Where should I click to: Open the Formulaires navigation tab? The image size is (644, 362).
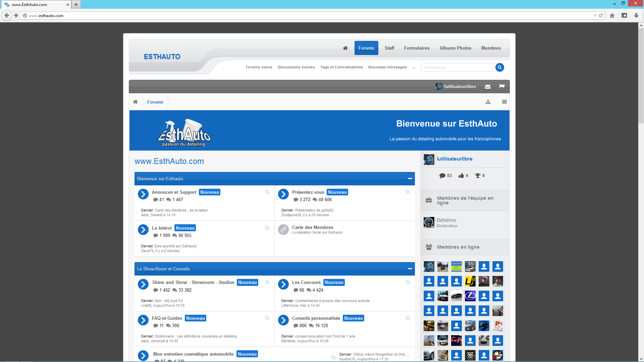pos(417,48)
